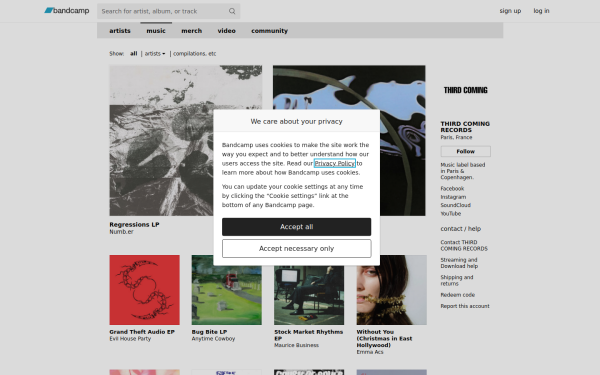This screenshot has width=600, height=375.
Task: Click the 'contact / help' heading
Action: pyautogui.click(x=461, y=229)
